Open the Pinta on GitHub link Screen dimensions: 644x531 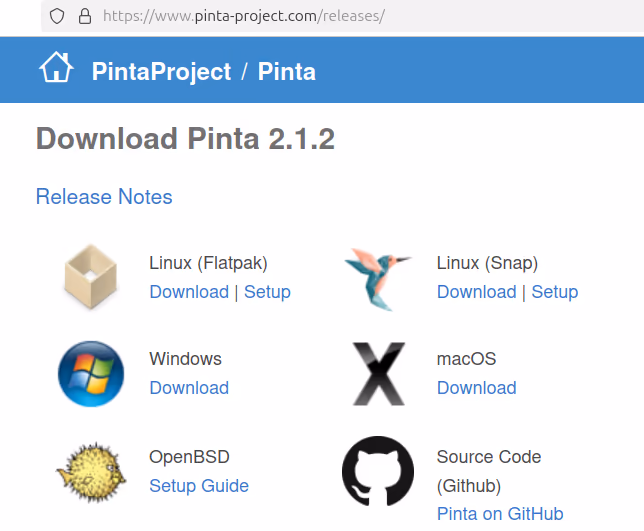pos(500,514)
